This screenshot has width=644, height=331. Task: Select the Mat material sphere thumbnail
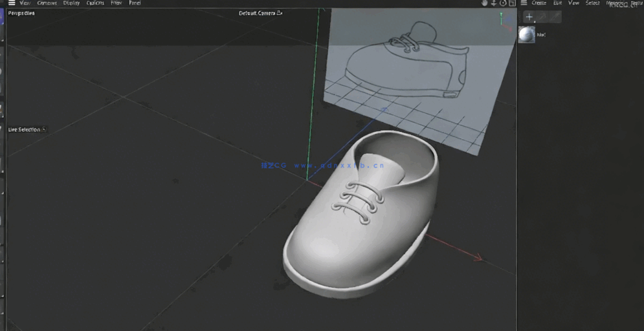click(x=527, y=35)
